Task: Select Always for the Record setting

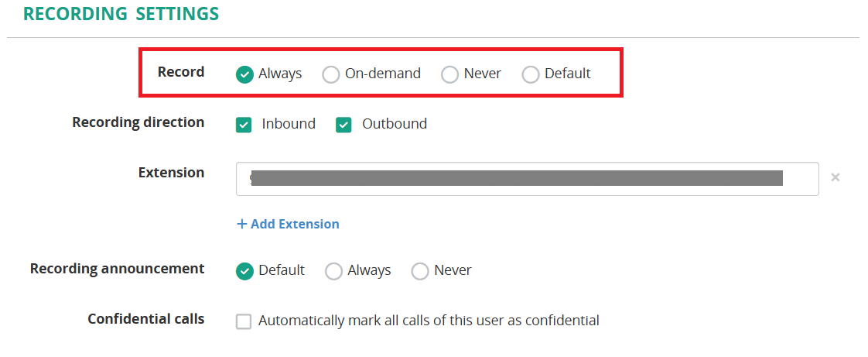Action: 245,74
